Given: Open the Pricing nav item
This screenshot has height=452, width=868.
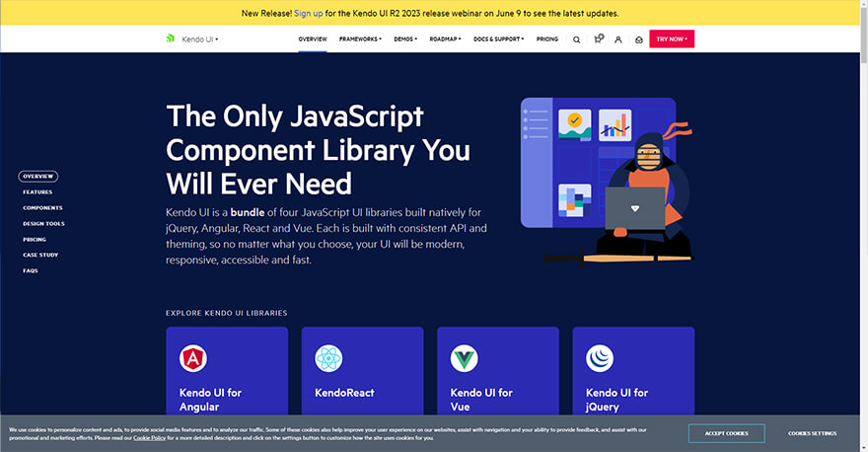Looking at the screenshot, I should click(546, 39).
